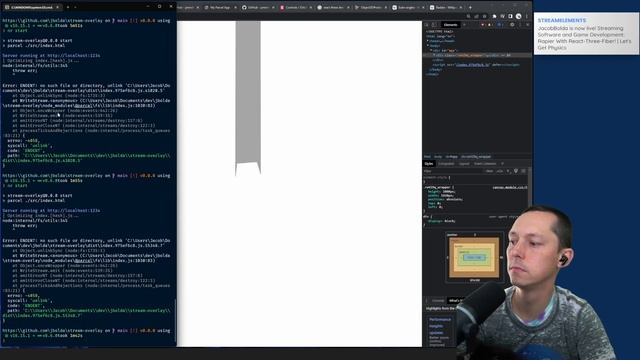
Task: Open the linked index js file in DOM tree
Action: (x=471, y=65)
